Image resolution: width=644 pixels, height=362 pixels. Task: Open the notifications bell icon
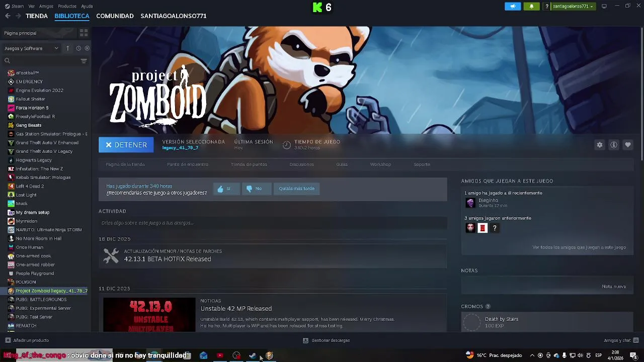pos(532,7)
